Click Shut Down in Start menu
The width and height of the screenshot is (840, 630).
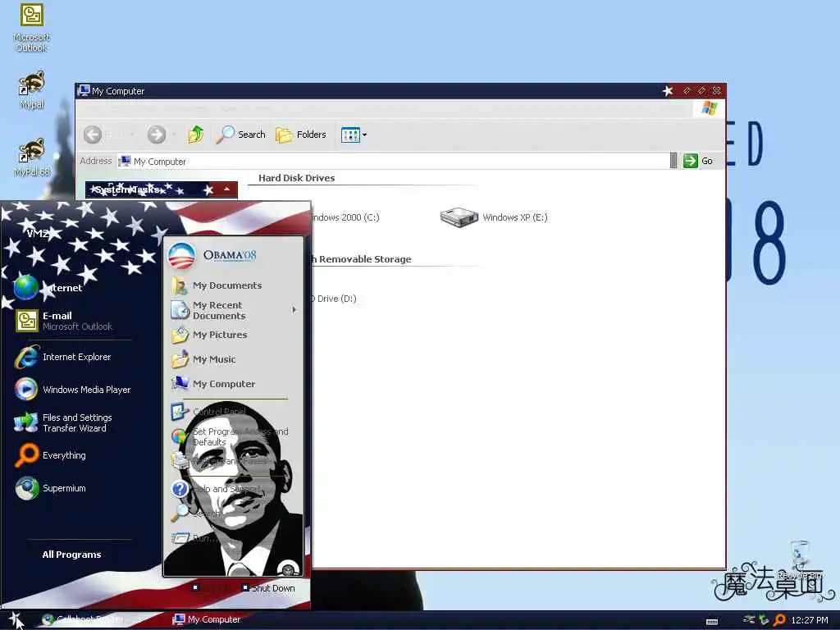pyautogui.click(x=268, y=588)
